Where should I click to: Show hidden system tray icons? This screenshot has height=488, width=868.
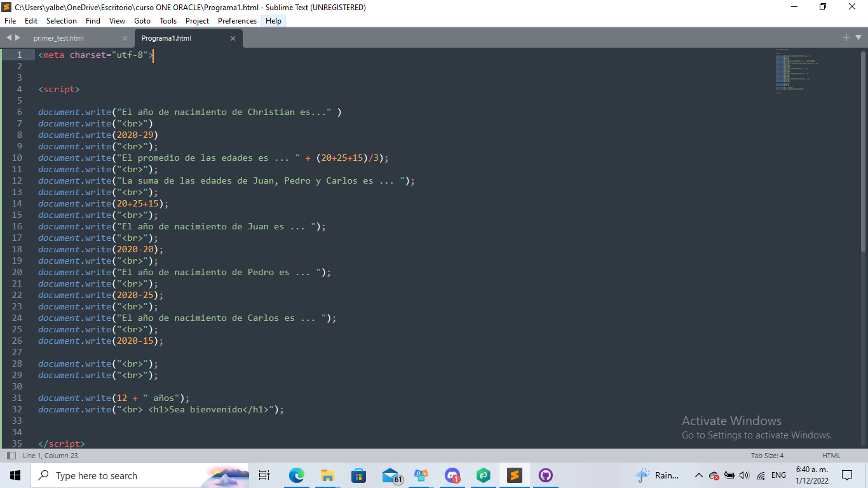point(699,475)
